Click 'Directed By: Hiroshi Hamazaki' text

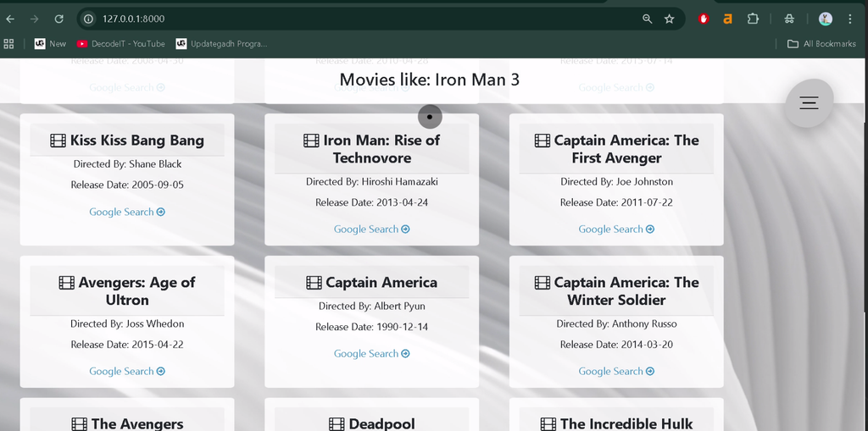point(372,181)
